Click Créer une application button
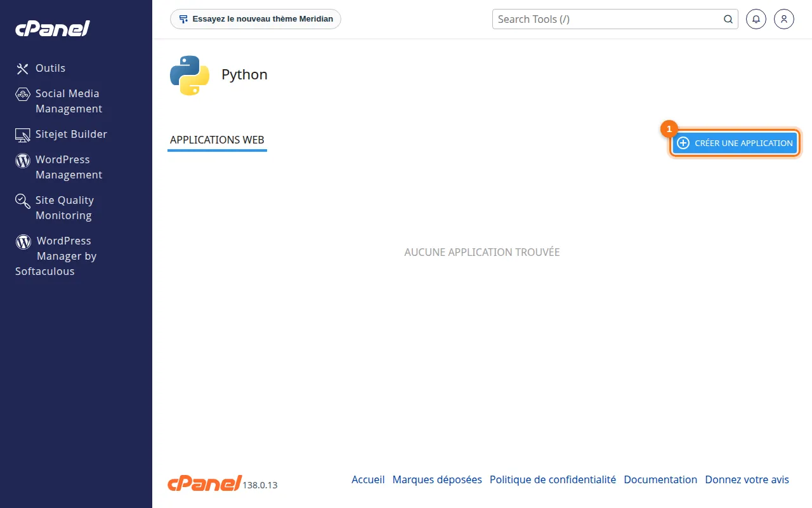812x508 pixels. [x=735, y=143]
